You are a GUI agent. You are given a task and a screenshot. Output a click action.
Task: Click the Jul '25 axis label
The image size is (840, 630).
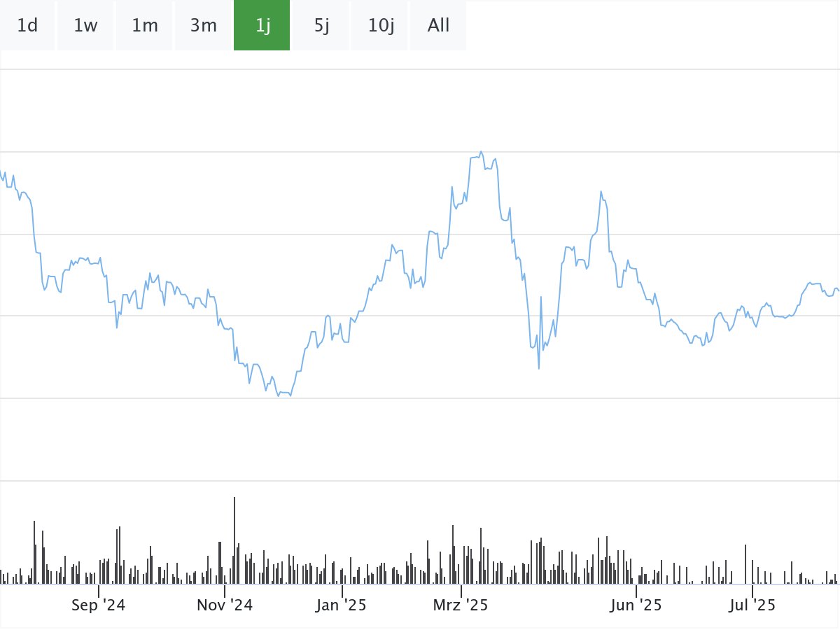coord(752,605)
